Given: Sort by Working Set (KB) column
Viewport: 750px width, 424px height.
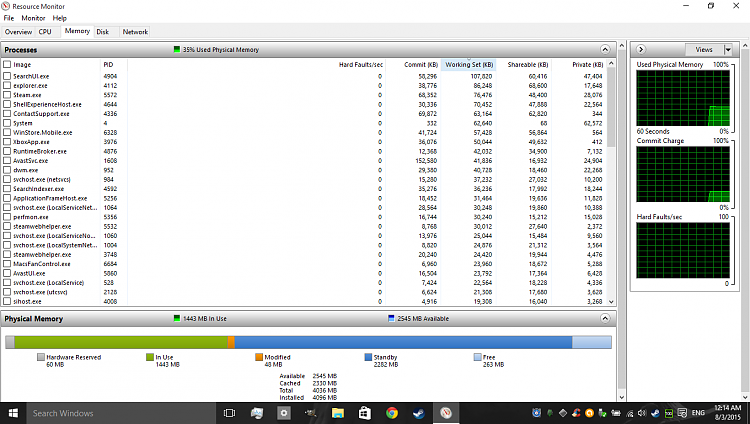Looking at the screenshot, I should coord(468,64).
